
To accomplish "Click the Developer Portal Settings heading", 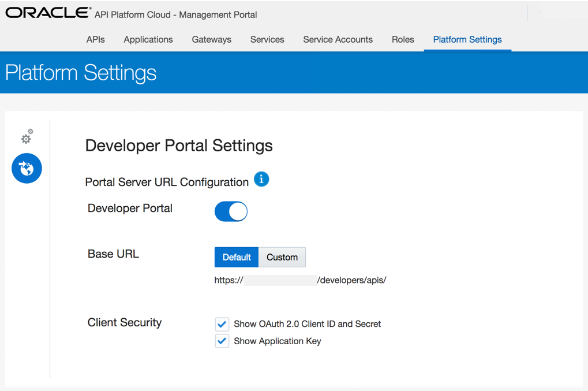I will click(x=179, y=146).
